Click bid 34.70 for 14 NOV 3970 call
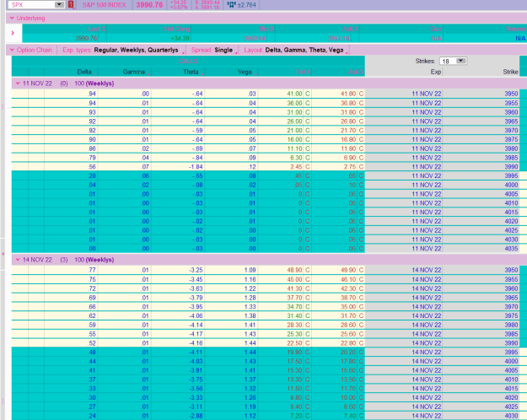This screenshot has height=420, width=527. [x=294, y=307]
